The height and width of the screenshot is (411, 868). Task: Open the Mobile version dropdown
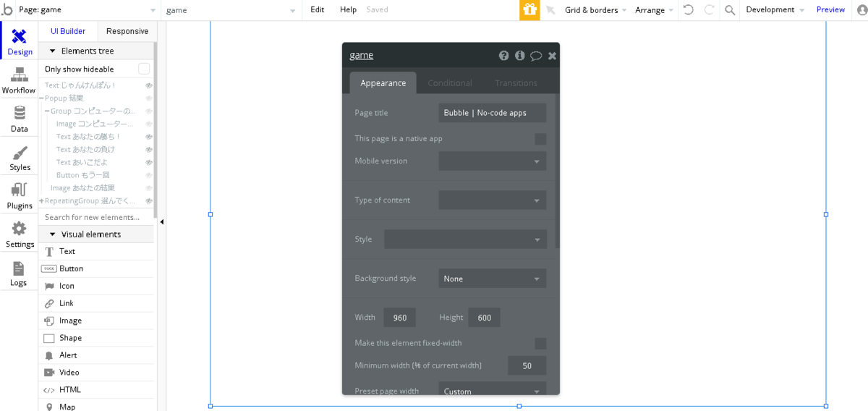point(493,161)
